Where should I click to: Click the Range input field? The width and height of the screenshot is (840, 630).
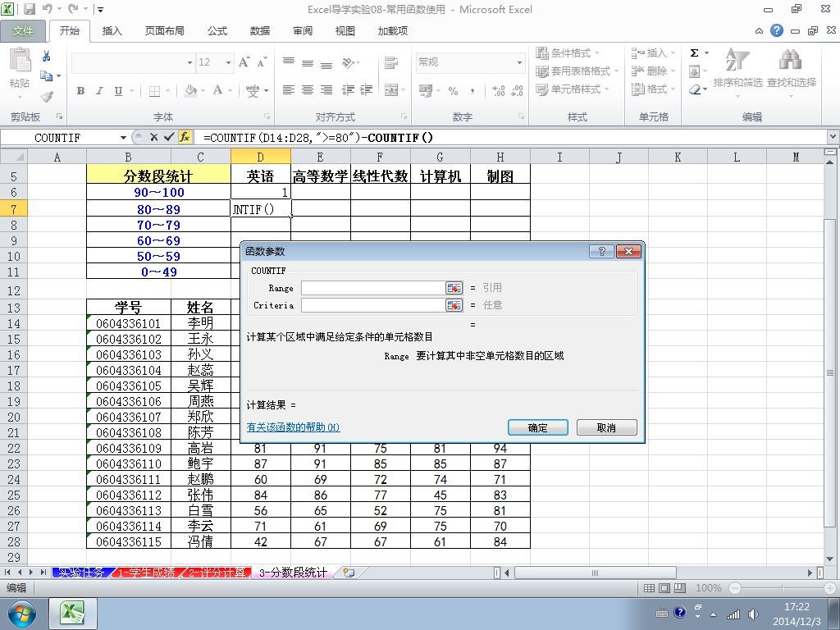coord(373,288)
